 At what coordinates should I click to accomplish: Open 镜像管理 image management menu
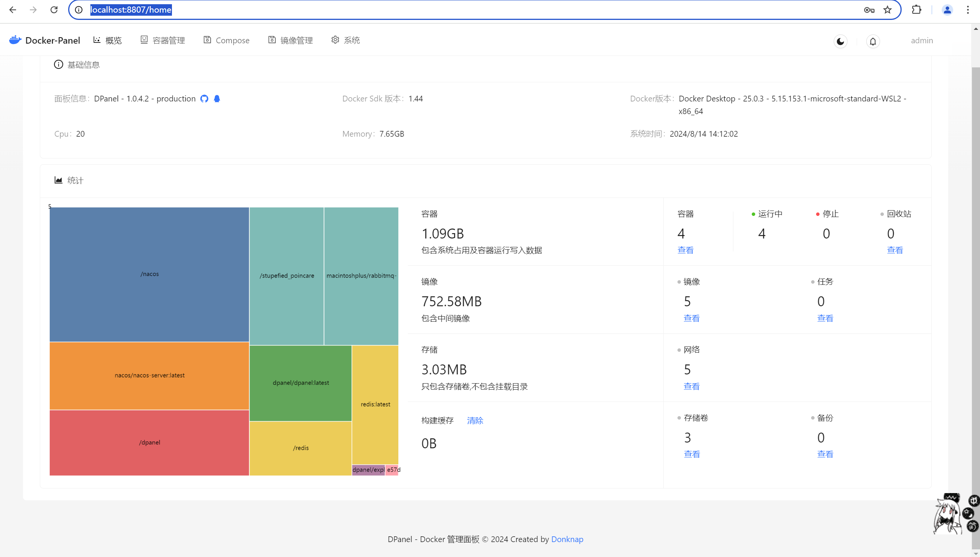click(291, 40)
